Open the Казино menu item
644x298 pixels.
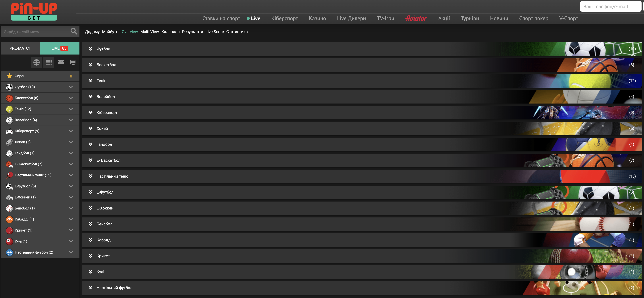coord(317,19)
